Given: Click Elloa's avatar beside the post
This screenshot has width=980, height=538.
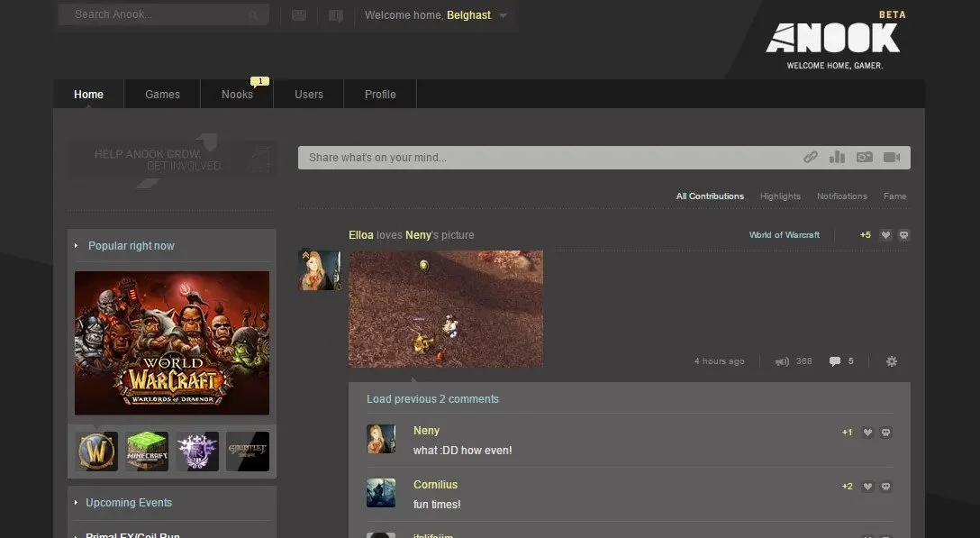Looking at the screenshot, I should tap(321, 270).
